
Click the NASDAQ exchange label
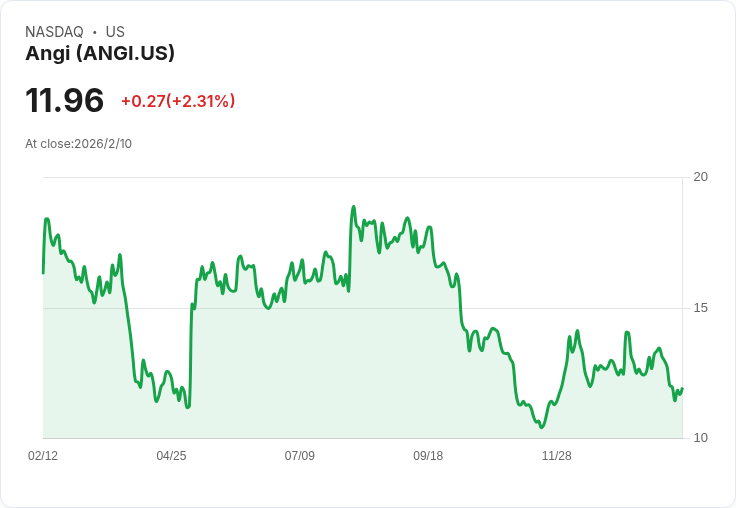[x=54, y=32]
